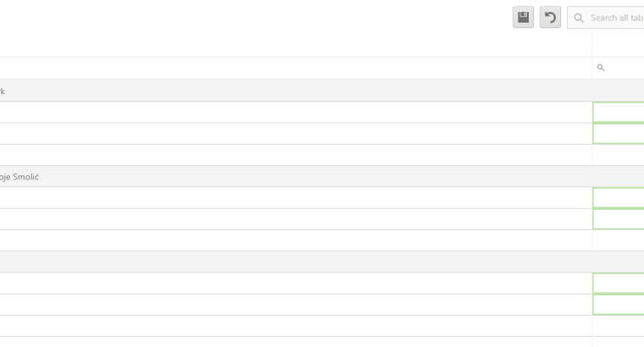Click the non-green last cell under Smolić group
Viewport: 644px width, 347px height.
(x=618, y=240)
